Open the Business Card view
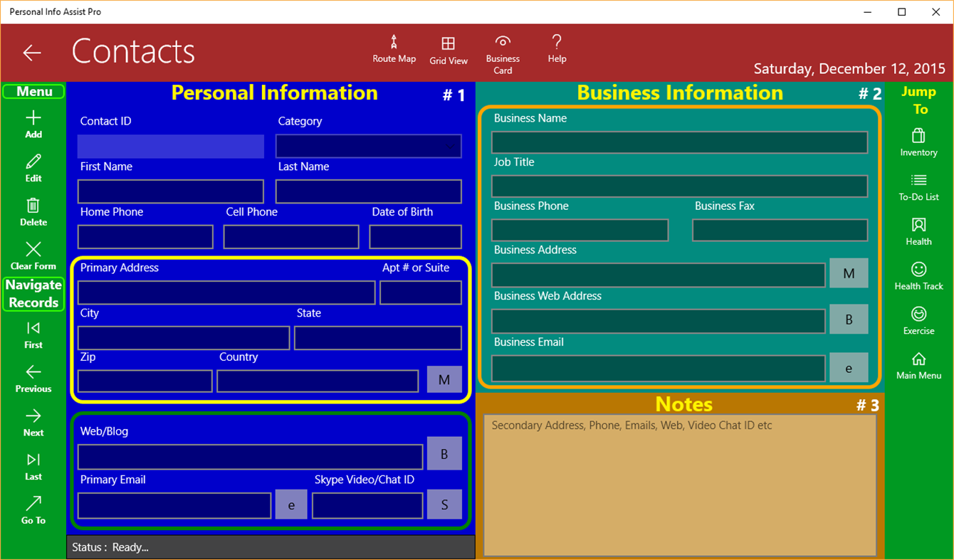This screenshot has width=954, height=560. click(x=503, y=50)
